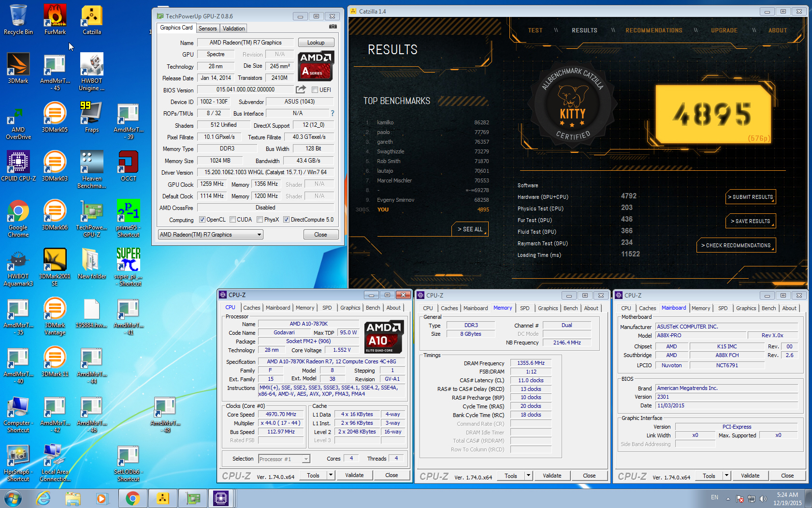The width and height of the screenshot is (812, 508).
Task: Launch CPUID CPU-Z desktop shortcut
Action: tap(18, 166)
